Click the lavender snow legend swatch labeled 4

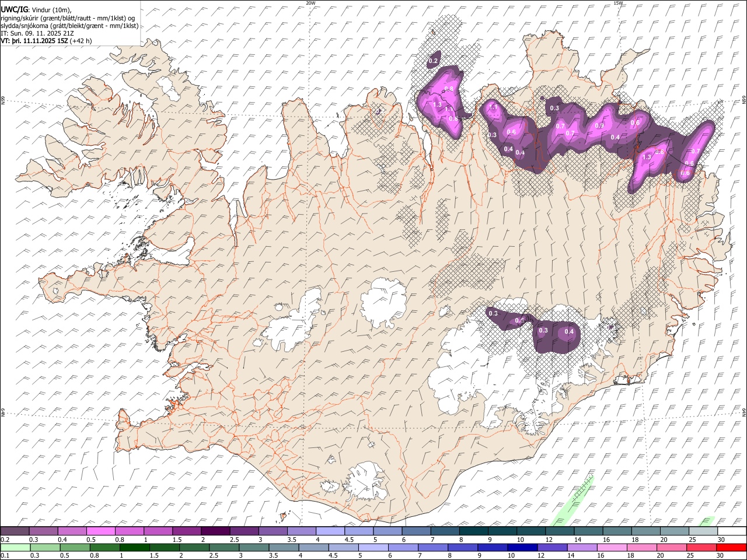[x=330, y=531]
